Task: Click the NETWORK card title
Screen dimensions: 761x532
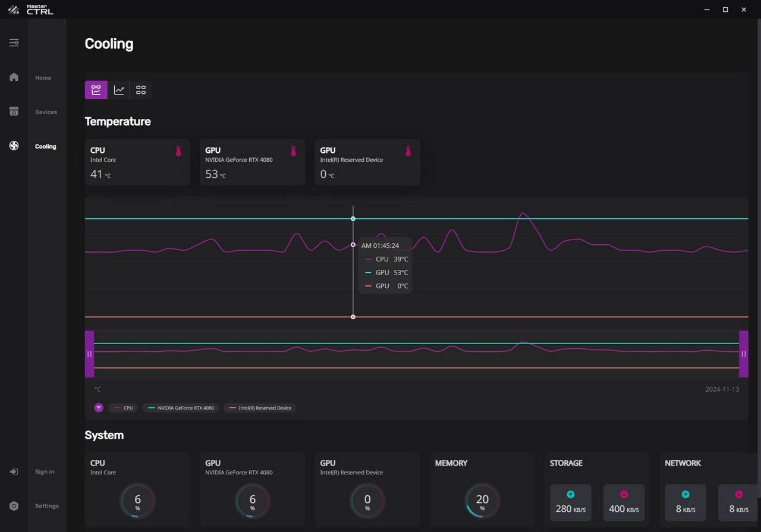Action: click(683, 463)
